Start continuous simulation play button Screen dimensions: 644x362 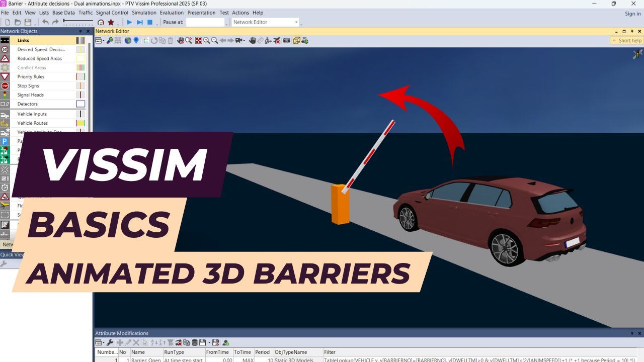point(129,22)
